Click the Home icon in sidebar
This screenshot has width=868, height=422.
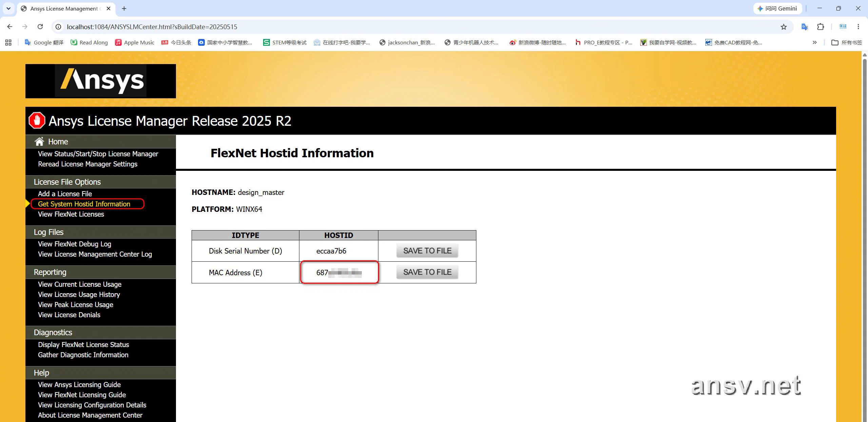coord(39,141)
